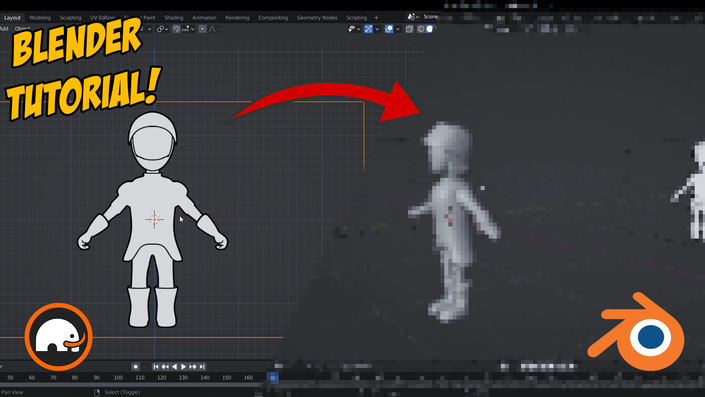This screenshot has height=397, width=705.
Task: Click the mouse icon in the status bar
Action: (x=97, y=393)
